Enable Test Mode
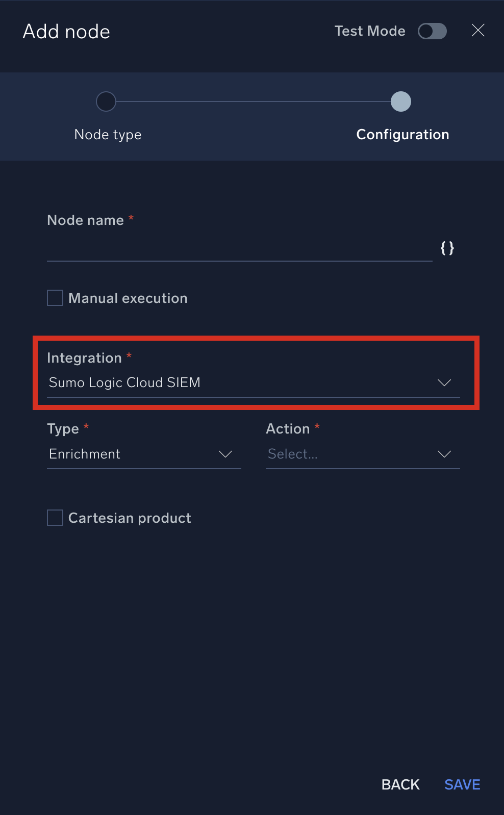Image resolution: width=504 pixels, height=815 pixels. (432, 31)
